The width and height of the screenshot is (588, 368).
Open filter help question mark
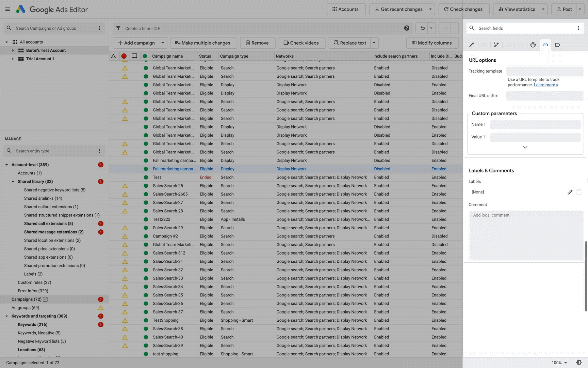(407, 28)
